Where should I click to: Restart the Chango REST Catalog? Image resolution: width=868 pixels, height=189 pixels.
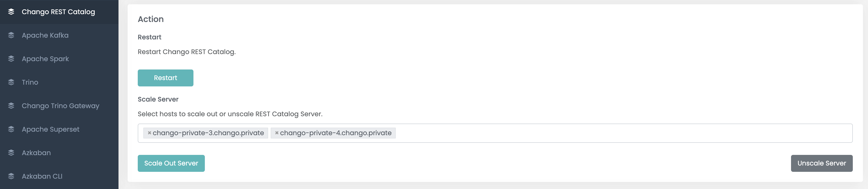pos(165,78)
